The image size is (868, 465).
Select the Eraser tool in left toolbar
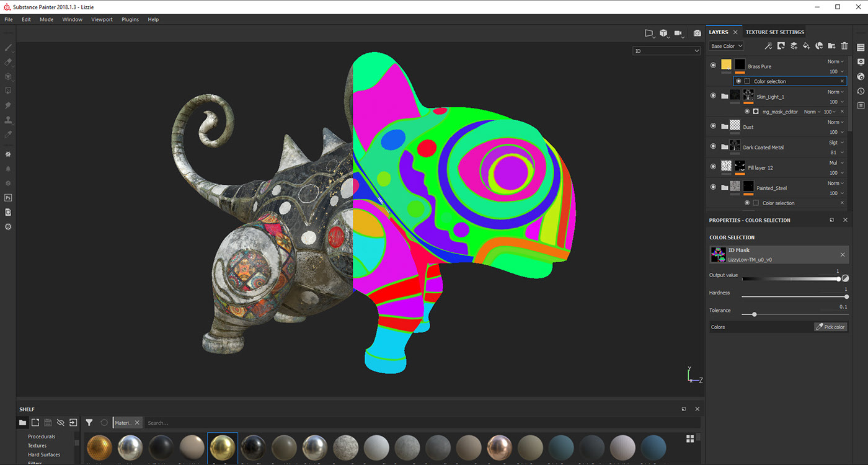click(8, 62)
